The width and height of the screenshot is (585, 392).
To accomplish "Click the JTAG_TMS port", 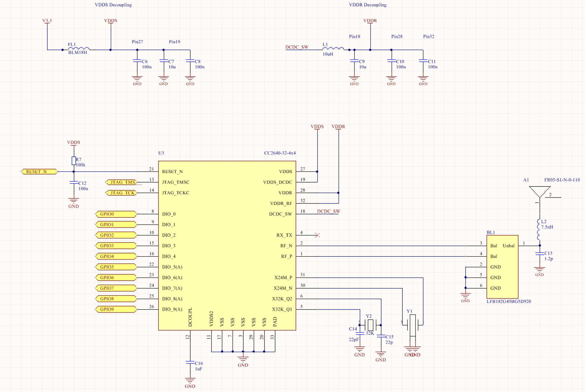I will 121,182.
